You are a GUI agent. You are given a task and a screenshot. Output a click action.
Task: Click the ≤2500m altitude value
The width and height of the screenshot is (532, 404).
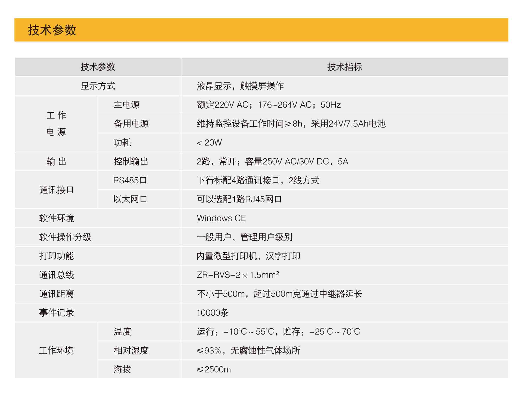[214, 370]
